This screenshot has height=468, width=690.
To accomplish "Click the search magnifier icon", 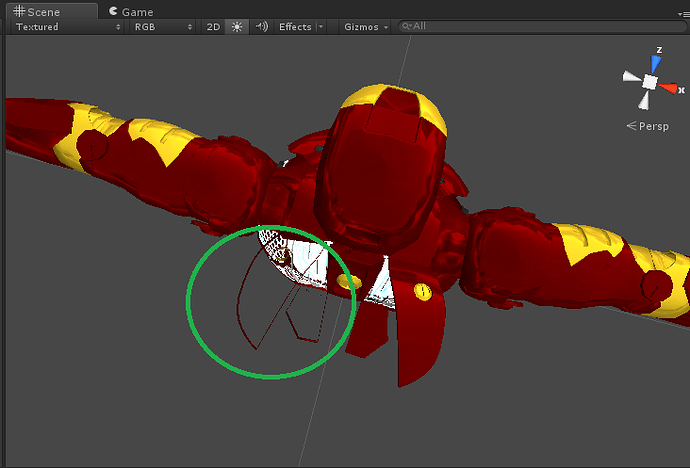I will pos(407,26).
